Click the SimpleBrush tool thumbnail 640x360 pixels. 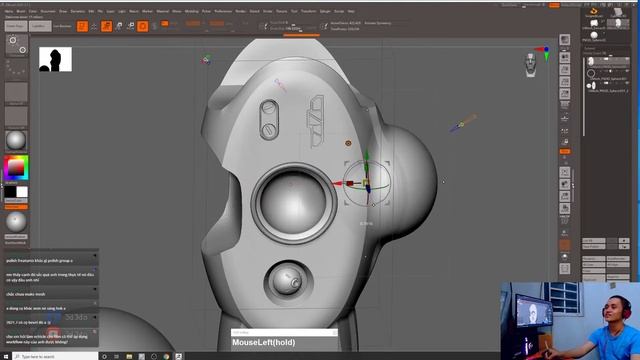[594, 12]
